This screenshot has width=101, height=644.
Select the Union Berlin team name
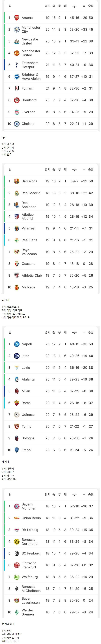[x=31, y=518]
